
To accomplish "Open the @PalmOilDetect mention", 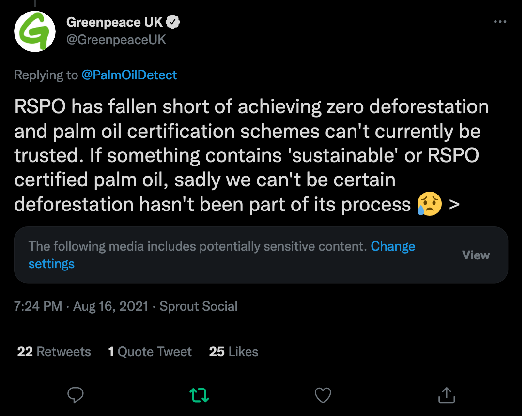I will point(128,75).
